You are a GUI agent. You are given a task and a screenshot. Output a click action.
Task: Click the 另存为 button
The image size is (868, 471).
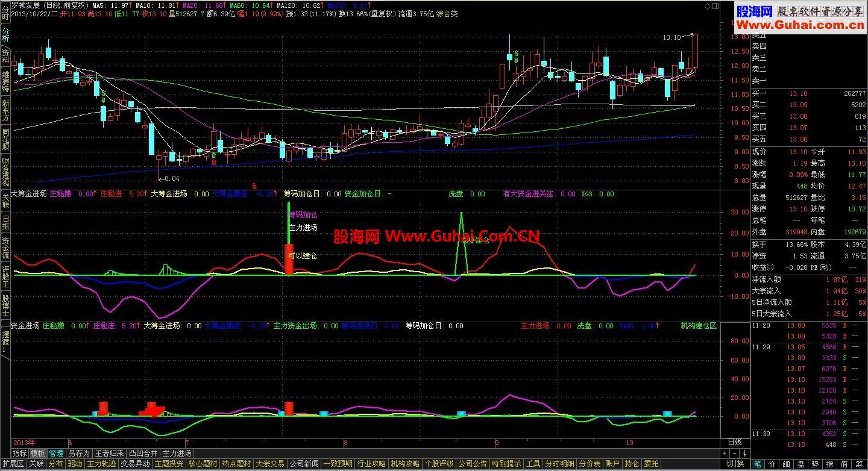click(79, 453)
